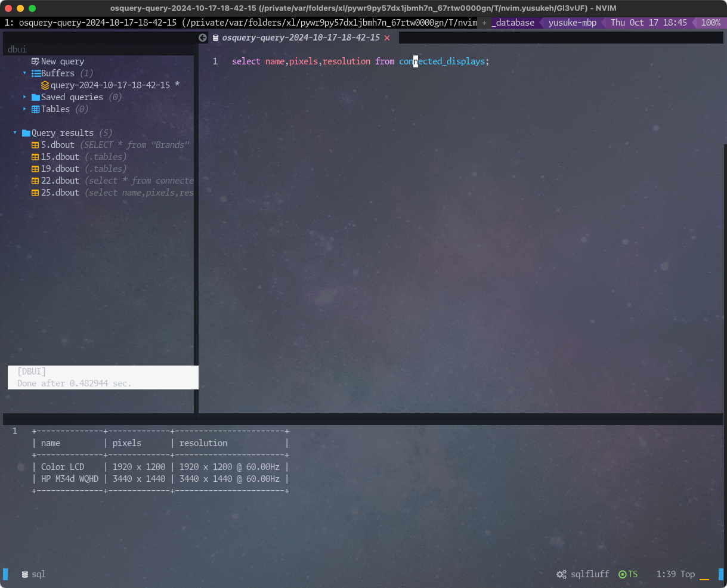The image size is (727, 588).
Task: Click the (.tables) note beside 15.dbout
Action: [106, 157]
